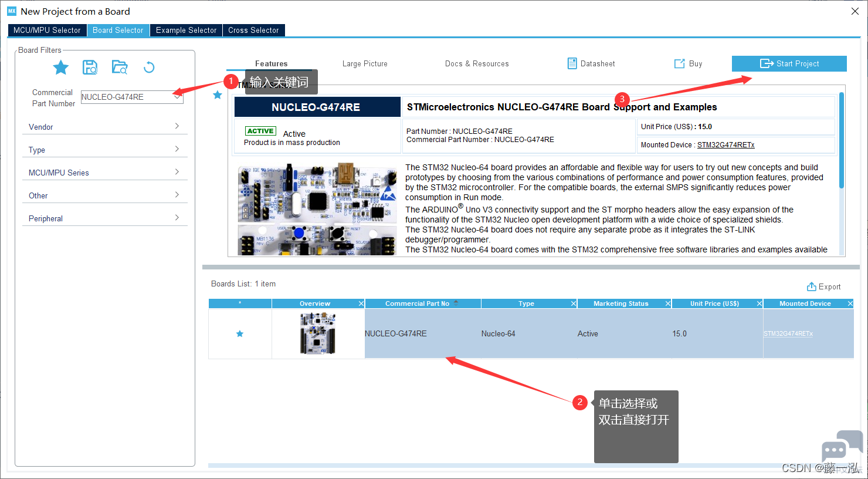Screen dimensions: 868x479
Task: Click the large board photo in the features panel
Action: tap(317, 210)
